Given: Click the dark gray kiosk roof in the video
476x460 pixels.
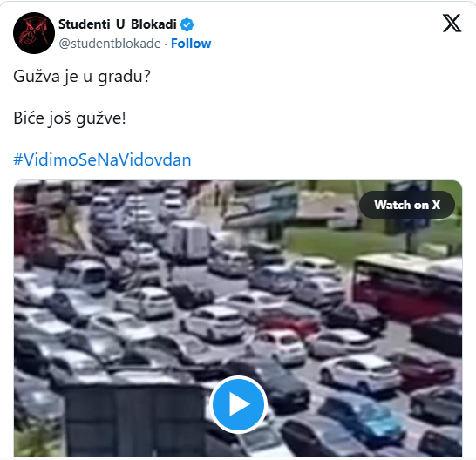Looking at the screenshot, I should coord(133,420).
